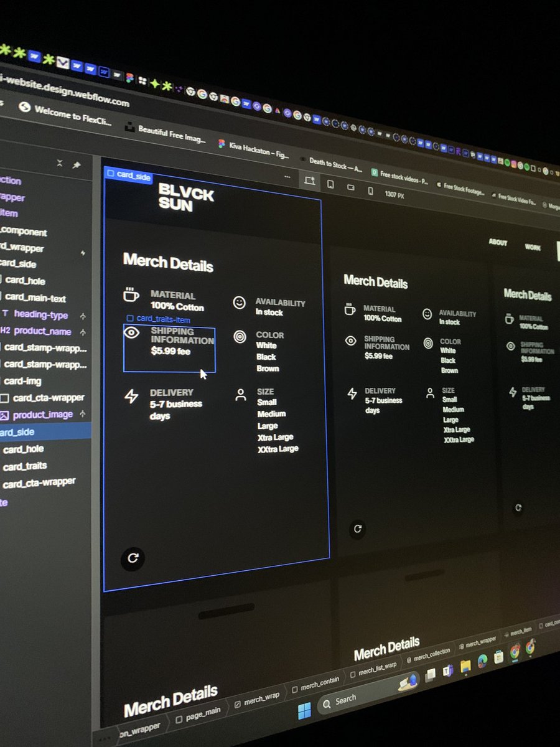
Task: Click the T text icon of heading-type
Action: pos(6,314)
